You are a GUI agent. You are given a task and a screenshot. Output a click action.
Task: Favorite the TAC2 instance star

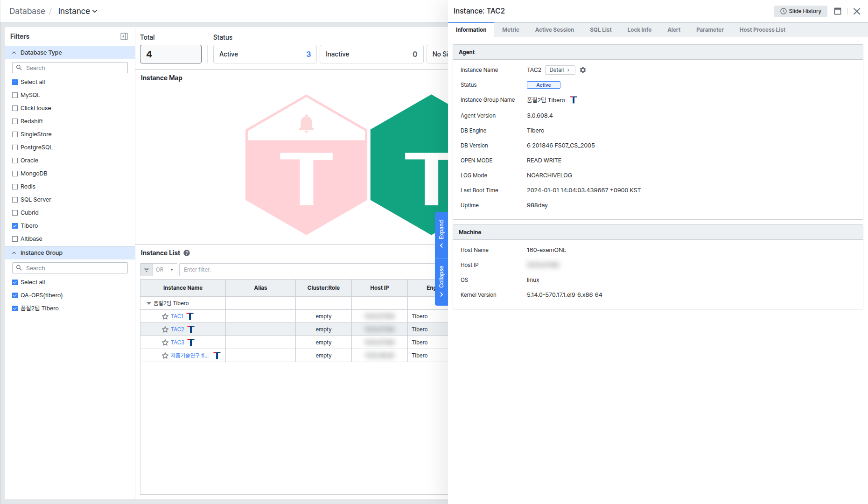click(165, 329)
